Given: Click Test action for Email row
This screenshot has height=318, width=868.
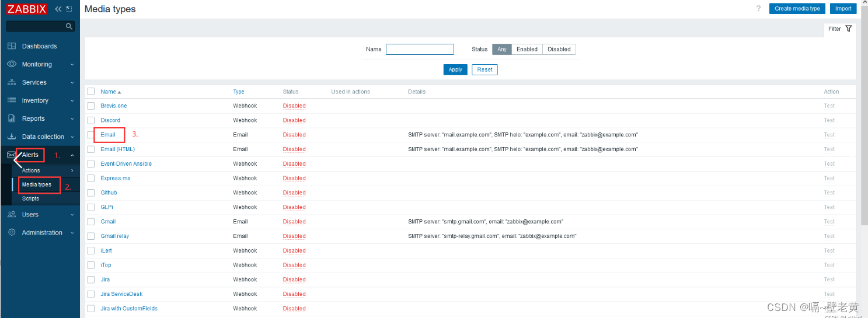Looking at the screenshot, I should click(x=829, y=135).
